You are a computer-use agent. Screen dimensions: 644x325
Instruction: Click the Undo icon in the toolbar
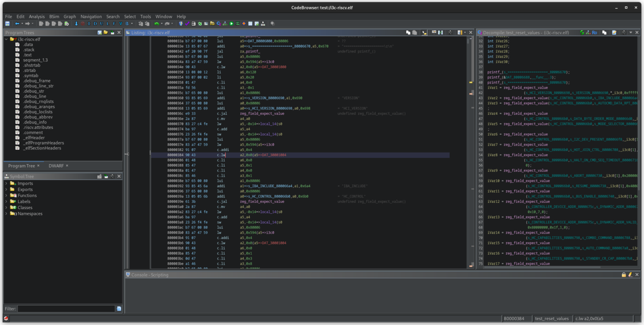coord(156,24)
